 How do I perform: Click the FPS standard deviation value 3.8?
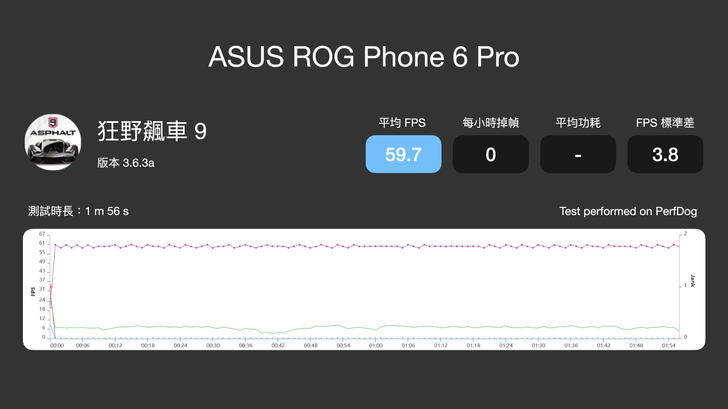coord(665,155)
